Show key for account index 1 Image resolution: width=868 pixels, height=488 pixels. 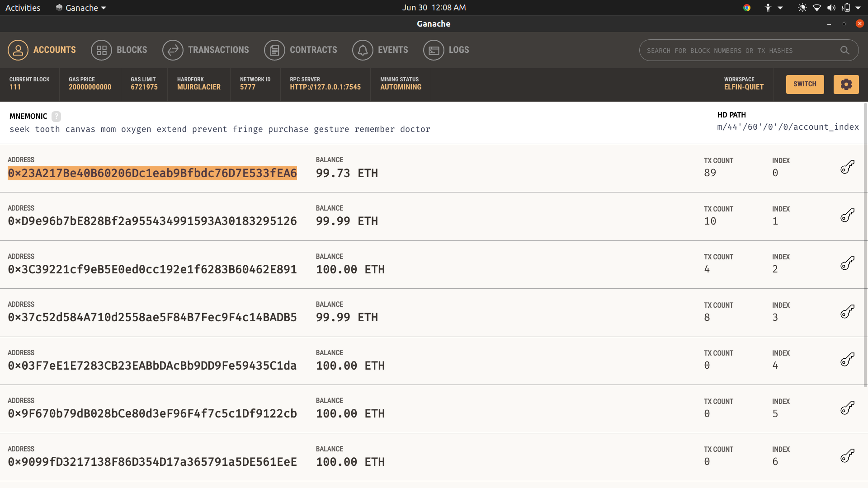847,216
